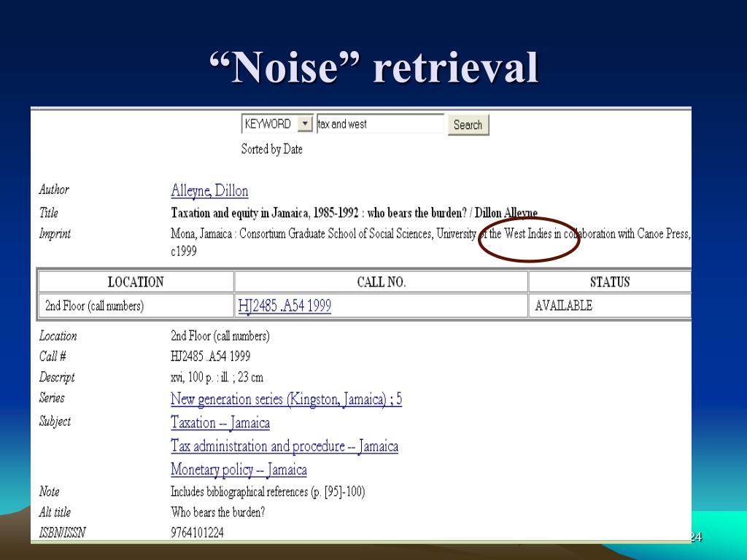The width and height of the screenshot is (747, 560).
Task: Click the CALL NO. column header
Action: click(381, 282)
